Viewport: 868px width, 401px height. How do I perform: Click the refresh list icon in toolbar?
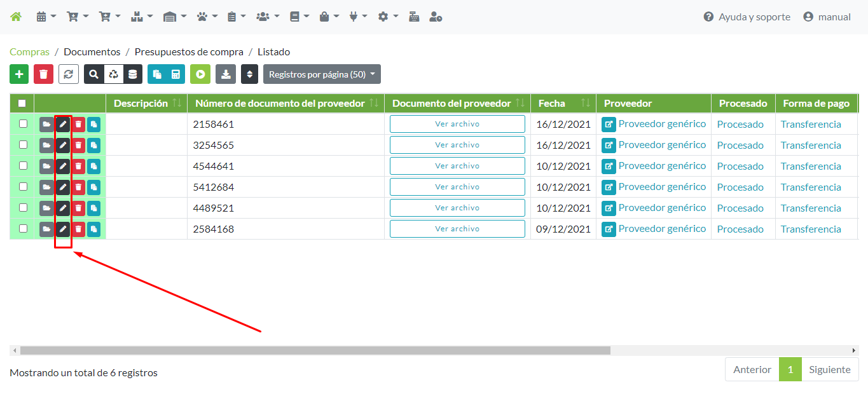tap(69, 74)
